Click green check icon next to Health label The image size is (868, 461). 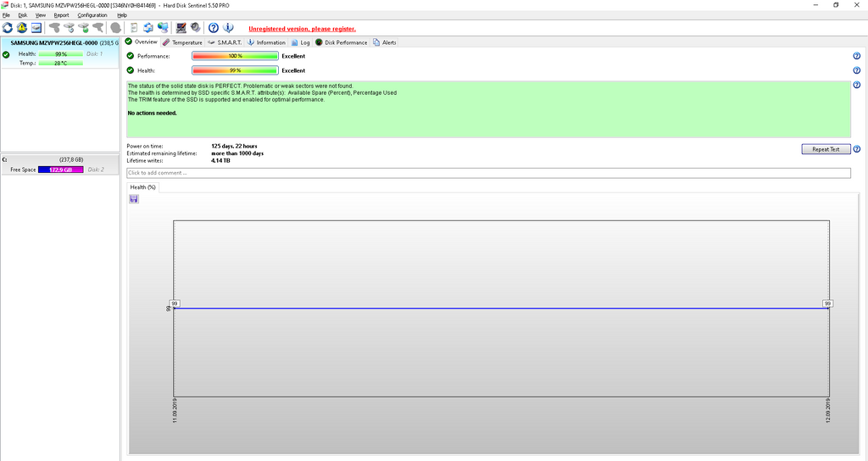pos(130,70)
